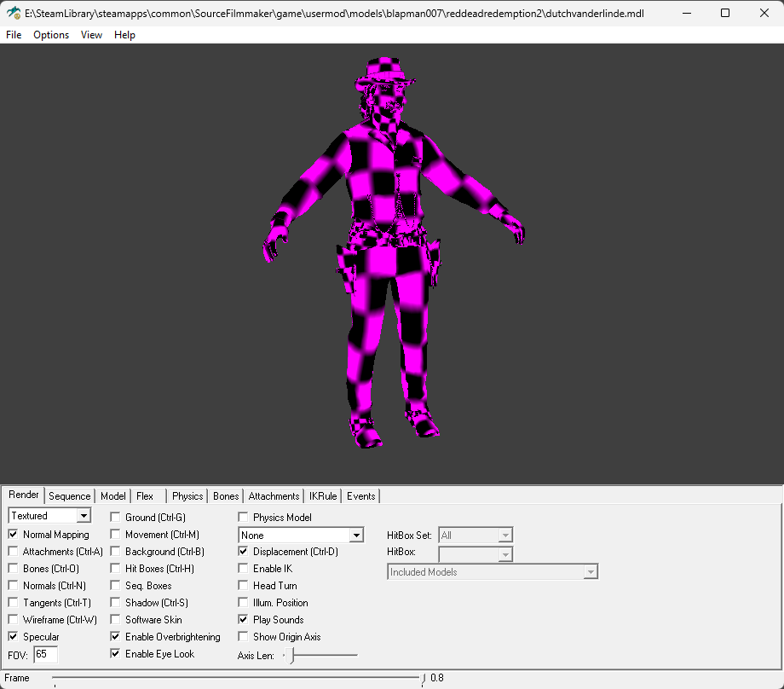Screen dimensions: 784x689
Task: Click the Axis Len slider handle
Action: click(x=291, y=655)
